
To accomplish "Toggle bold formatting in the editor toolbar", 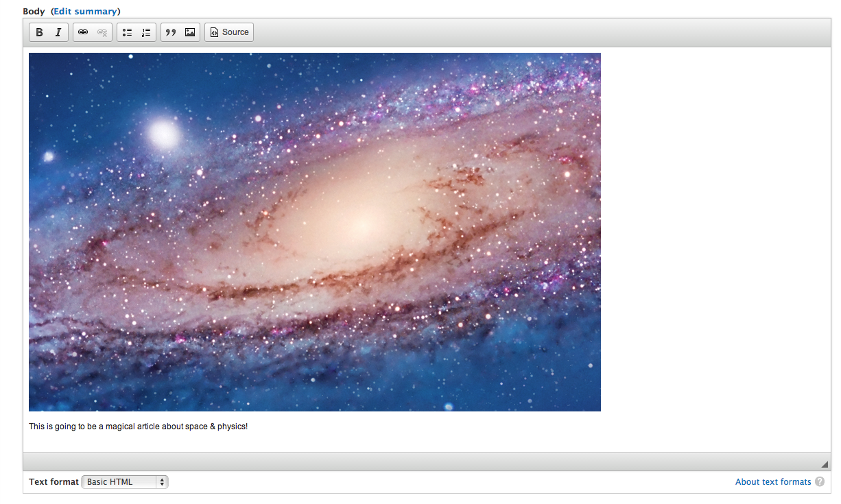I will 39,32.
